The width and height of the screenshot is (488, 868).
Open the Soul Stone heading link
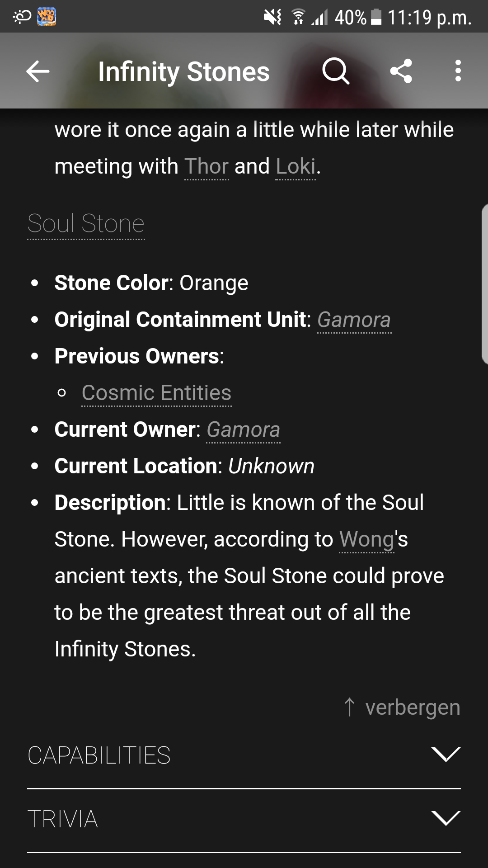tap(86, 223)
